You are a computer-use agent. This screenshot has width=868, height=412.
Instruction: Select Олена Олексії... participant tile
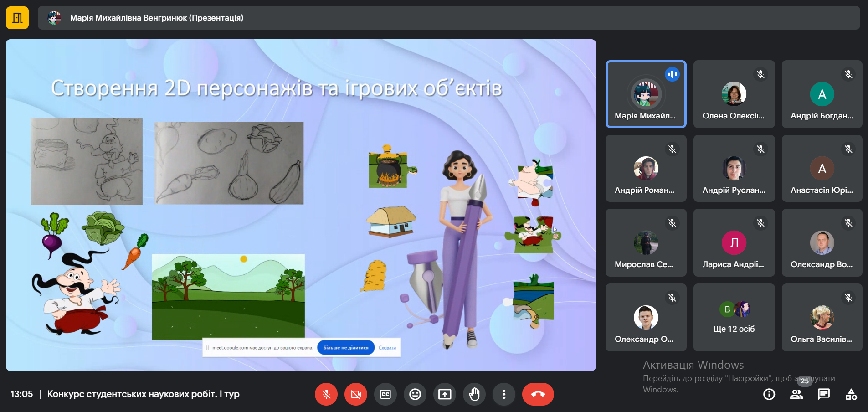tap(734, 94)
